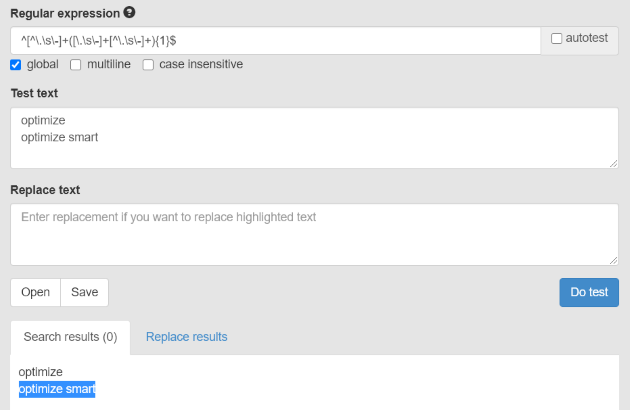The width and height of the screenshot is (630, 410).
Task: Click the regular expression help icon
Action: (129, 12)
